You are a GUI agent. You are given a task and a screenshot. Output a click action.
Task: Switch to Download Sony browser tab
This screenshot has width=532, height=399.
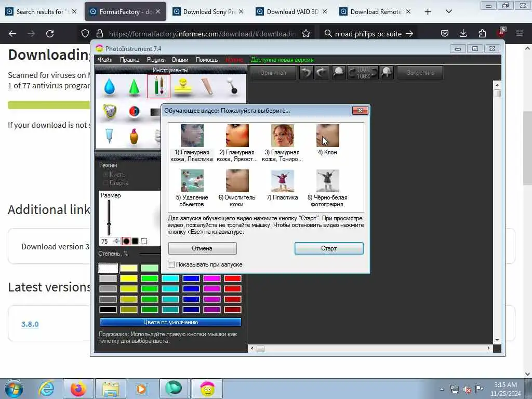[208, 11]
